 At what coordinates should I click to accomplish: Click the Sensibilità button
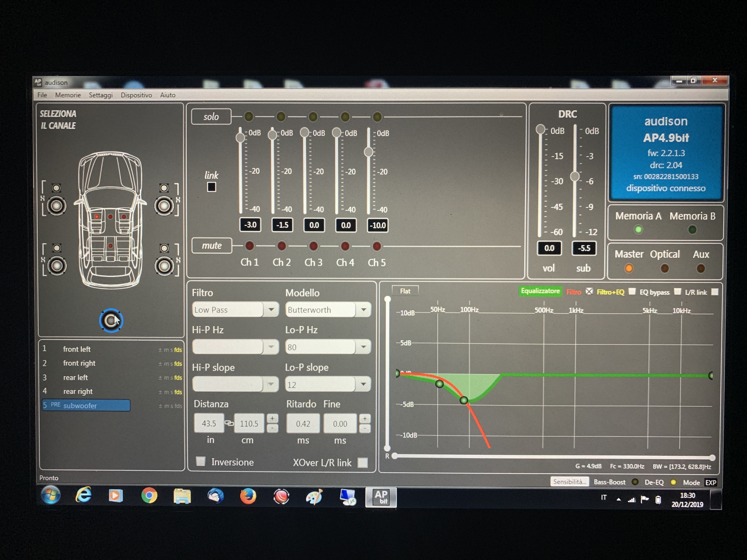click(x=569, y=481)
